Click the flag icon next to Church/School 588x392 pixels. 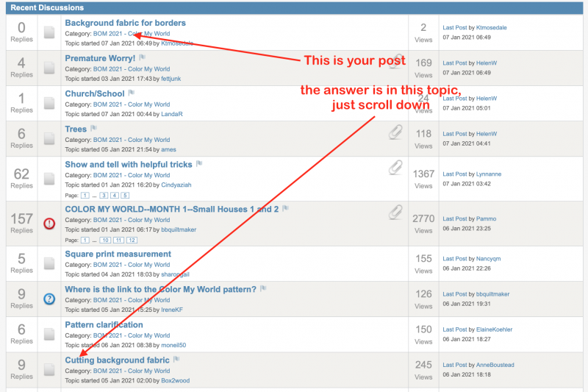click(x=132, y=93)
